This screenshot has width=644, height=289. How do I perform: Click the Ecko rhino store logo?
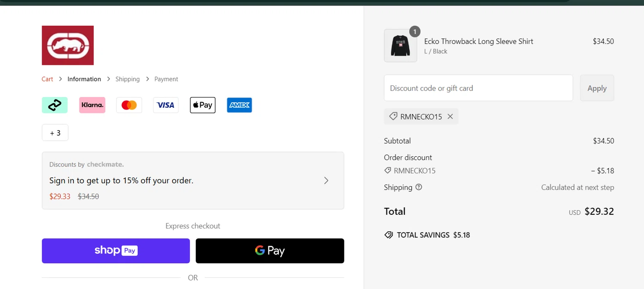point(68,46)
